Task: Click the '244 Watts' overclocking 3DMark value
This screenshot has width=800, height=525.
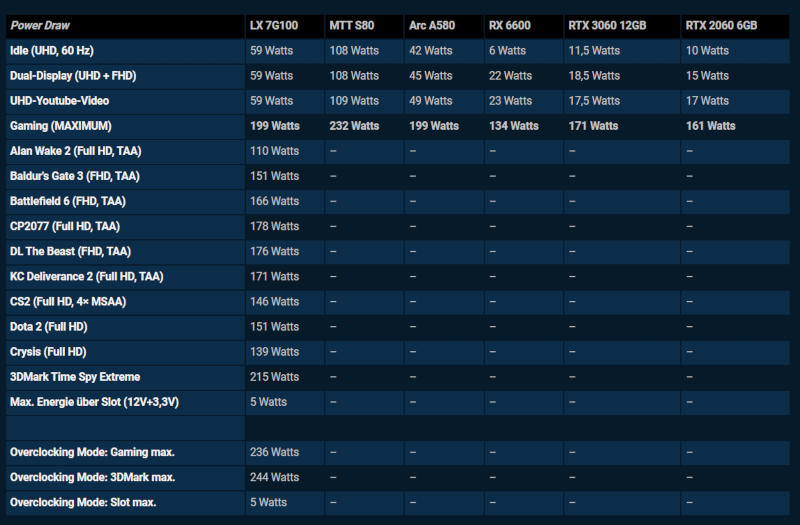Action: coord(274,477)
